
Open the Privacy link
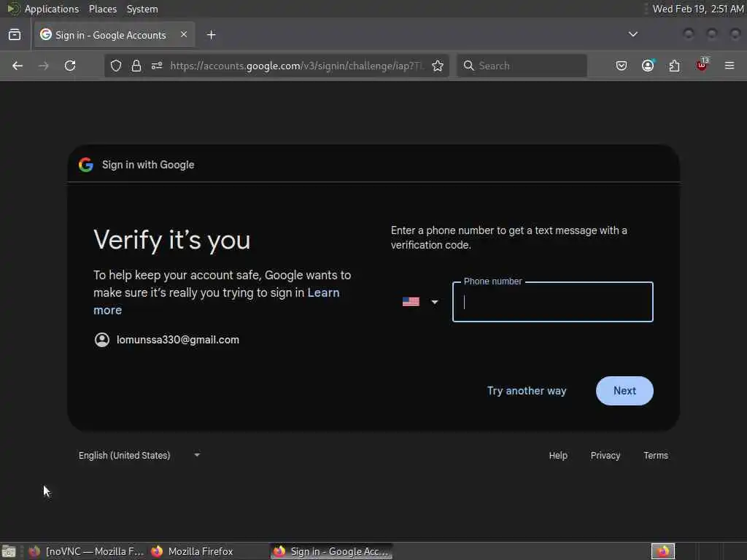point(605,455)
